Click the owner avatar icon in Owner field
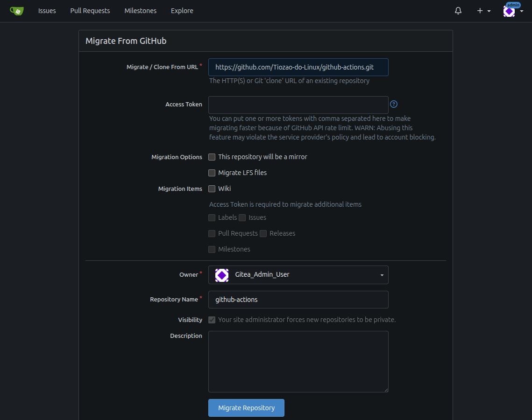Viewport: 532px width, 420px height. click(222, 275)
